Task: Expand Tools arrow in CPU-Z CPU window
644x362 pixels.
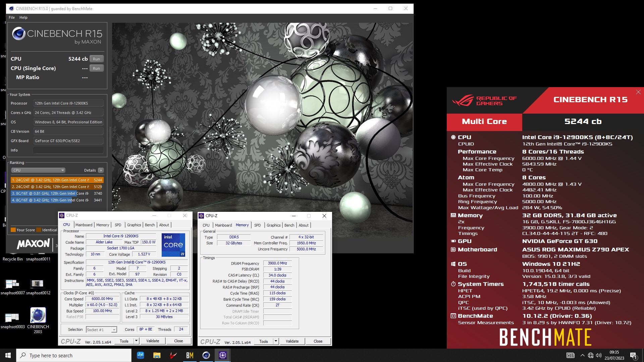Action: click(x=136, y=341)
